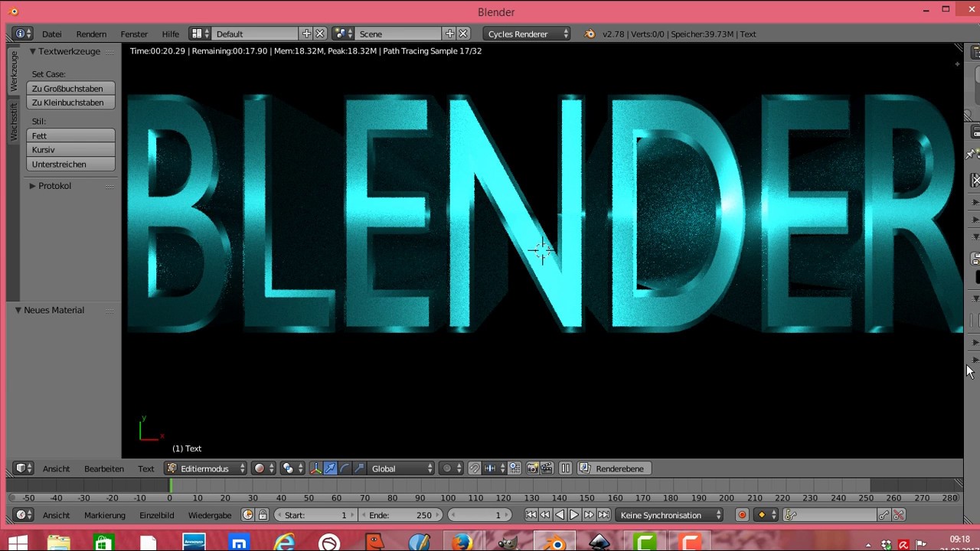Delete keyframes with crossed-out key icon
The width and height of the screenshot is (980, 551).
click(x=899, y=515)
